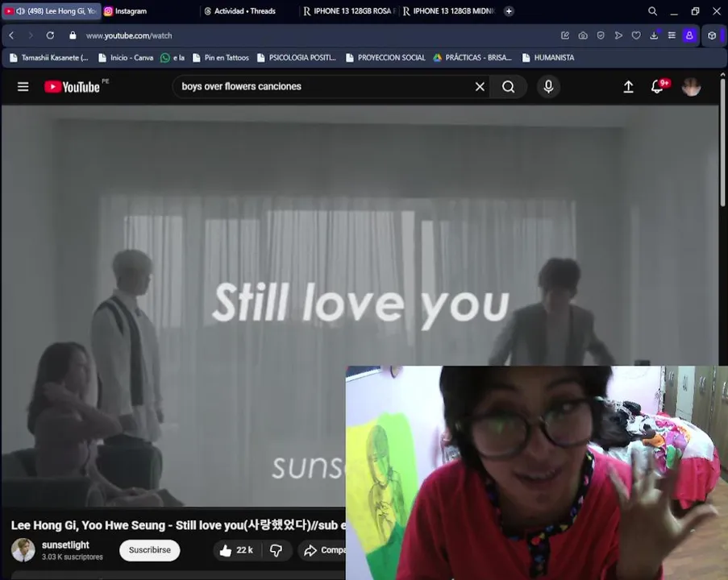Click the browser snapshot camera icon
This screenshot has width=728, height=580.
pyautogui.click(x=583, y=35)
